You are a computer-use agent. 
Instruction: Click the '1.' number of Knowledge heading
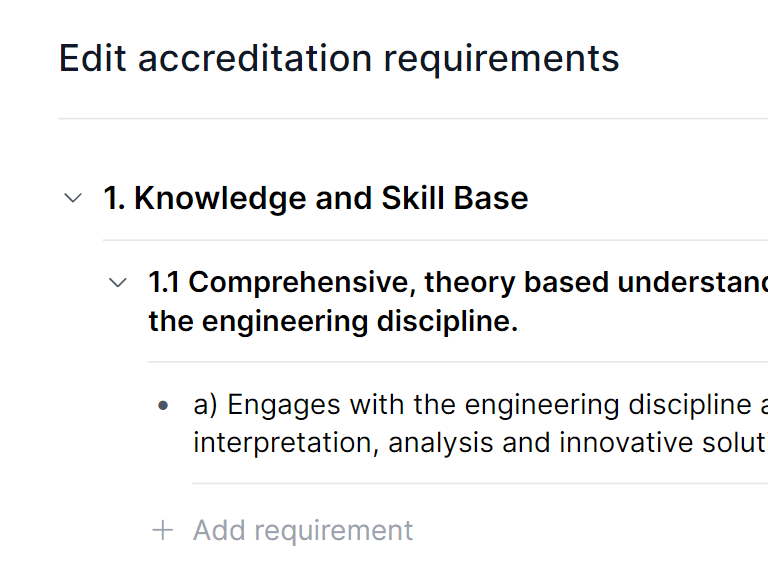click(x=114, y=198)
